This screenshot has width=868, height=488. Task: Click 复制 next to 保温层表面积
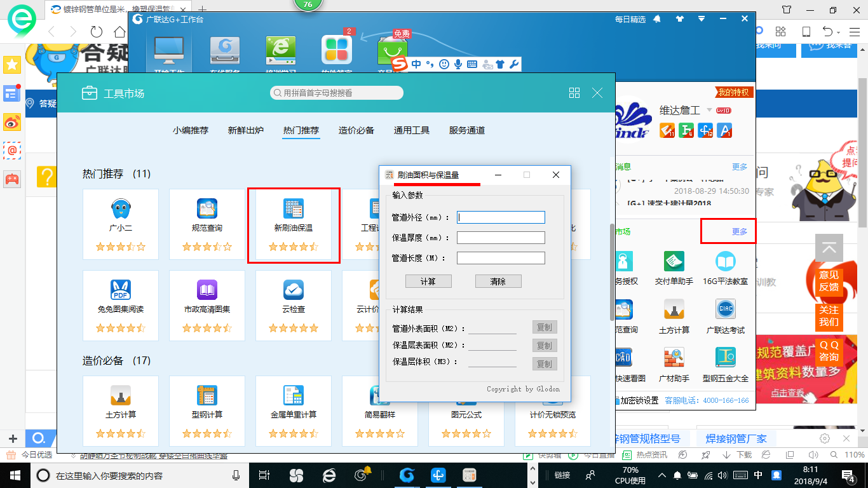545,346
